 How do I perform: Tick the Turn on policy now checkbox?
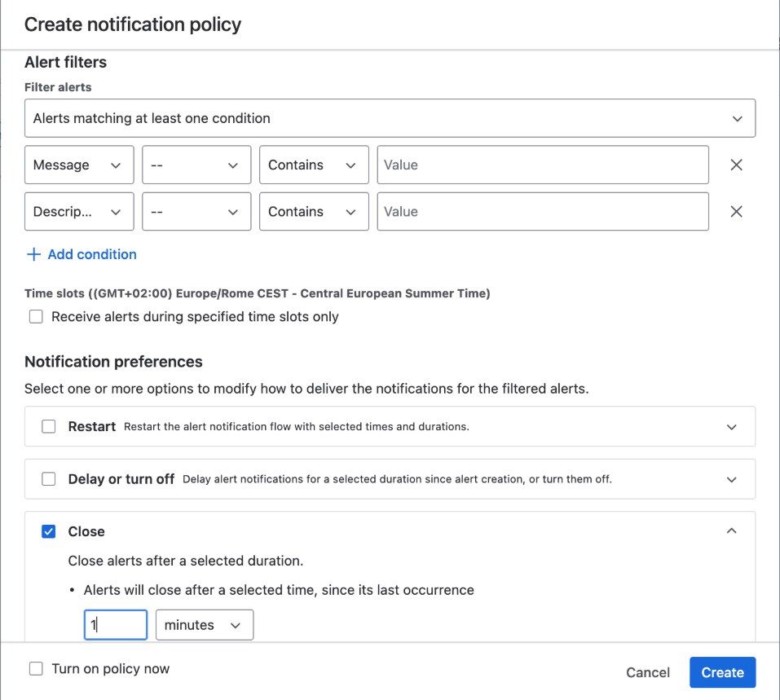pyautogui.click(x=36, y=669)
